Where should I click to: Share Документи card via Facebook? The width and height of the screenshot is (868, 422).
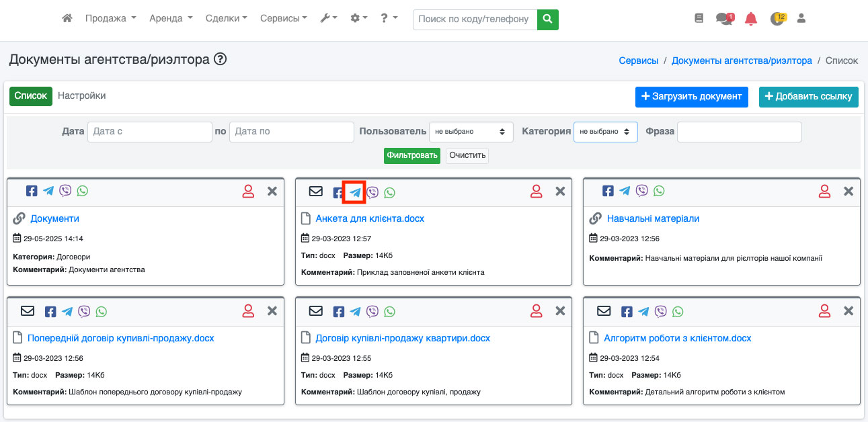tap(32, 191)
